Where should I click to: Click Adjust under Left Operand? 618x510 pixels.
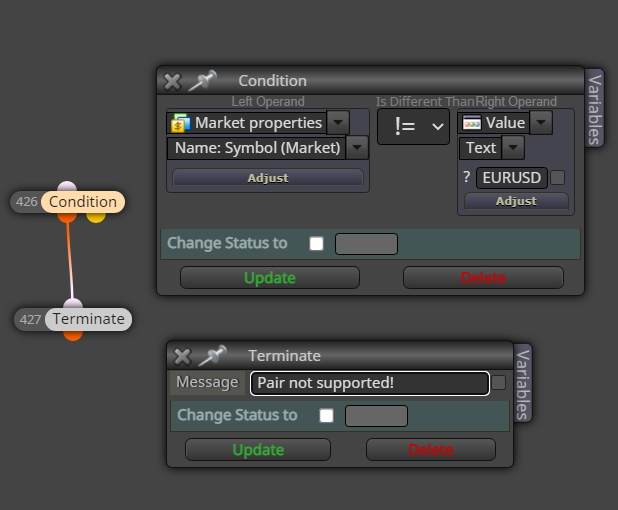[268, 178]
